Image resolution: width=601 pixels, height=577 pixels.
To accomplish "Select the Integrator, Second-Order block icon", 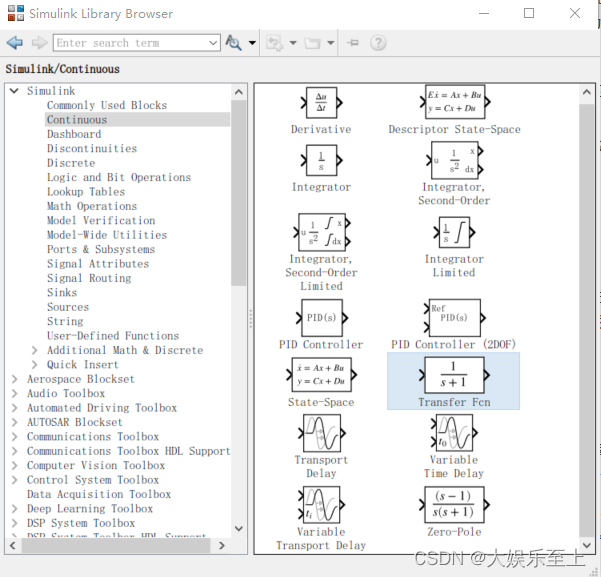I will 455,160.
